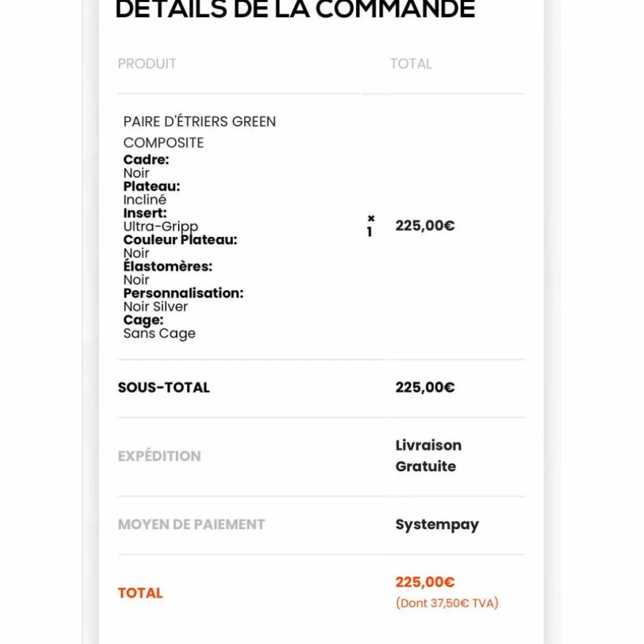This screenshot has width=644, height=644.
Task: Click the SOUS-TOTAL row label
Action: pos(164,387)
